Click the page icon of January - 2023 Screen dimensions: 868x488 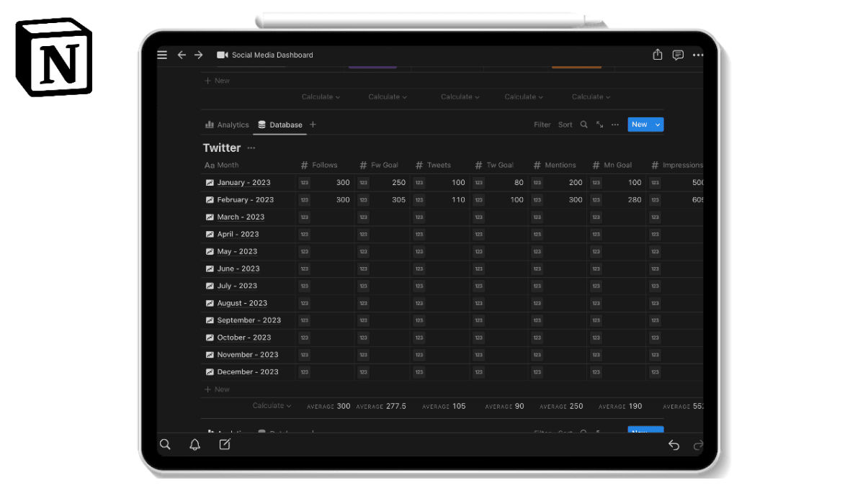(210, 183)
